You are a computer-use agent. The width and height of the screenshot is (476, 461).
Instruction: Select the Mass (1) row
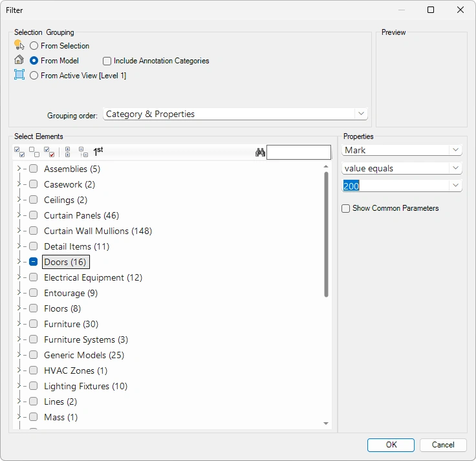[x=61, y=417]
